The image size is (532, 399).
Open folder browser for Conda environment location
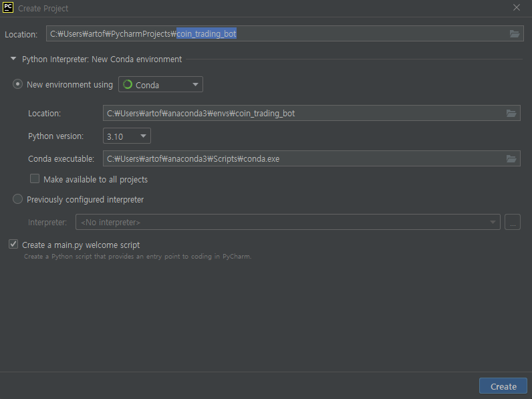pyautogui.click(x=511, y=113)
